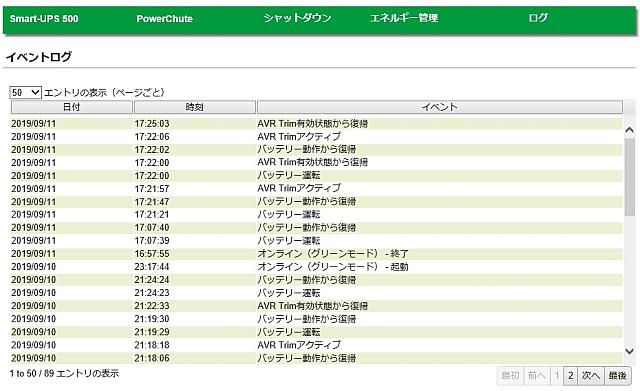Click the scrollbar up arrow
Viewport: 640px width, 391px height.
coord(629,130)
